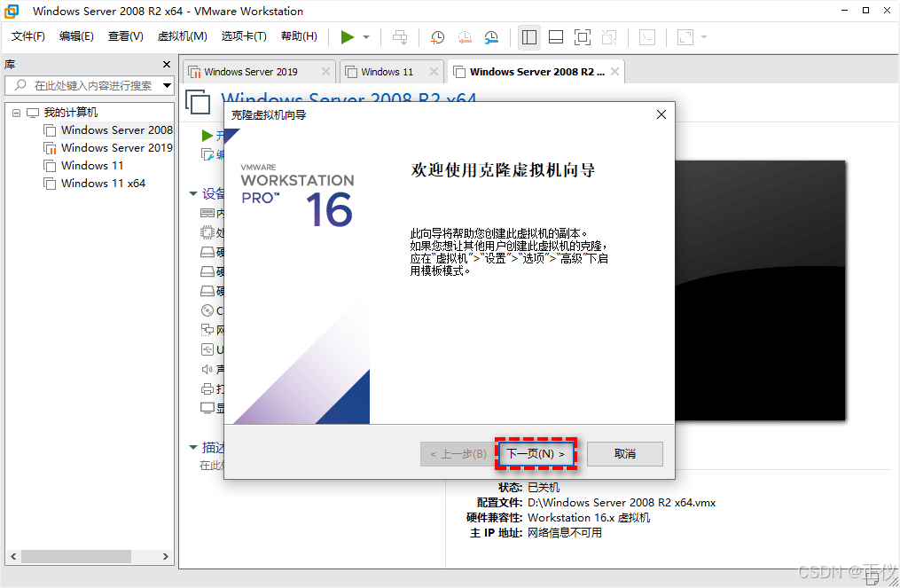Toggle the thumbnail bar view icon
Viewport: 900px width, 588px height.
[x=556, y=37]
